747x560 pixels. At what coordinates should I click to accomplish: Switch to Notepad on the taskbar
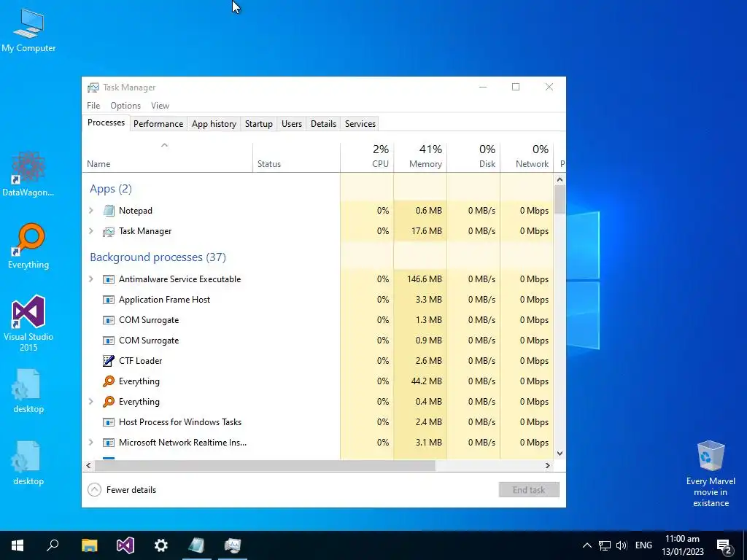point(197,545)
